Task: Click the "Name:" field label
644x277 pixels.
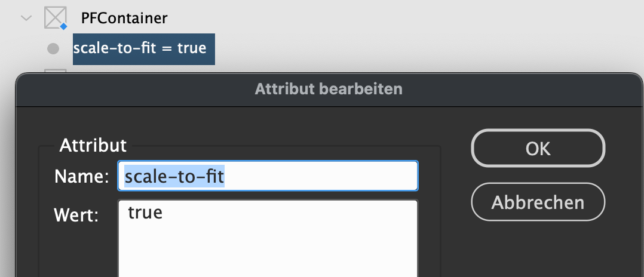Action: [82, 177]
